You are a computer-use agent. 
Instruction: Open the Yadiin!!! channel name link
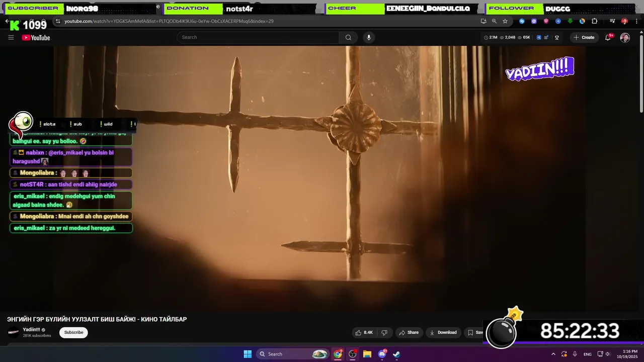(31, 330)
